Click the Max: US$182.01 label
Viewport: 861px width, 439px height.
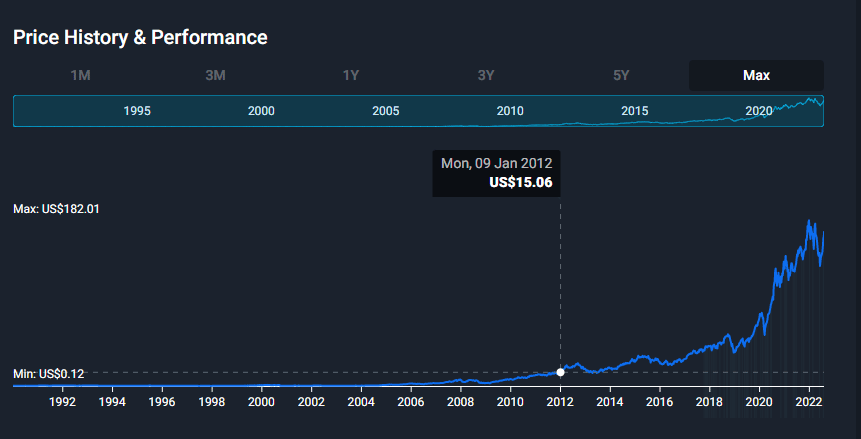[x=56, y=209]
